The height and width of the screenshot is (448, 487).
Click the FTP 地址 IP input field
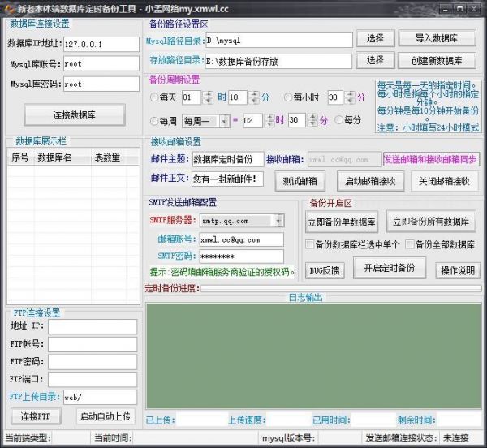pos(93,326)
